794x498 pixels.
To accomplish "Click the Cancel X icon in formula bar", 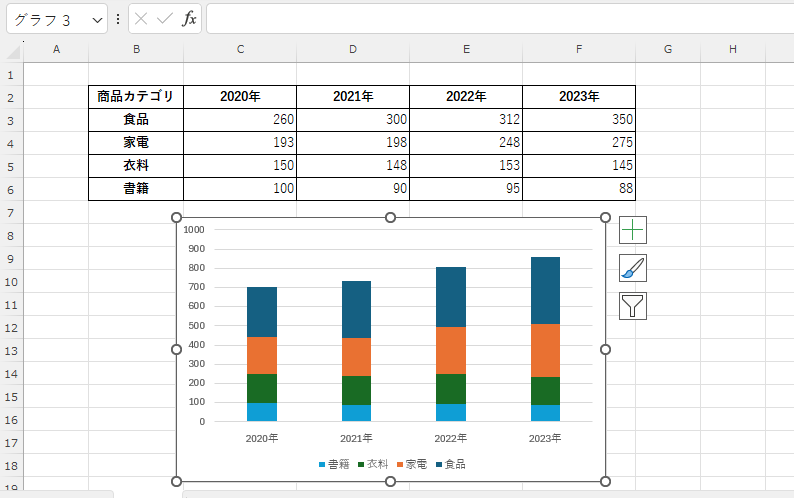I will [x=142, y=19].
